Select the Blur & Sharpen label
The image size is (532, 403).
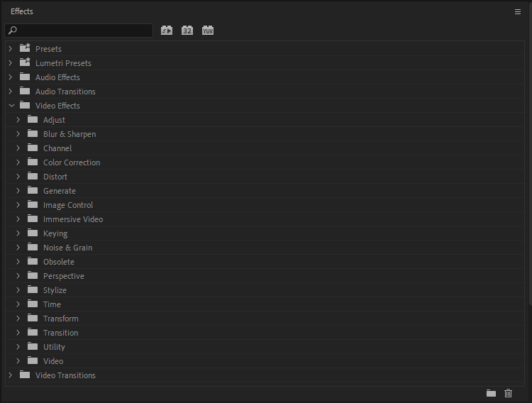tap(70, 134)
